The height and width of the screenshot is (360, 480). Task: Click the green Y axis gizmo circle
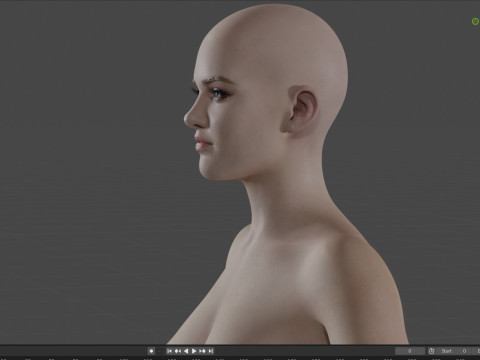[x=476, y=22]
